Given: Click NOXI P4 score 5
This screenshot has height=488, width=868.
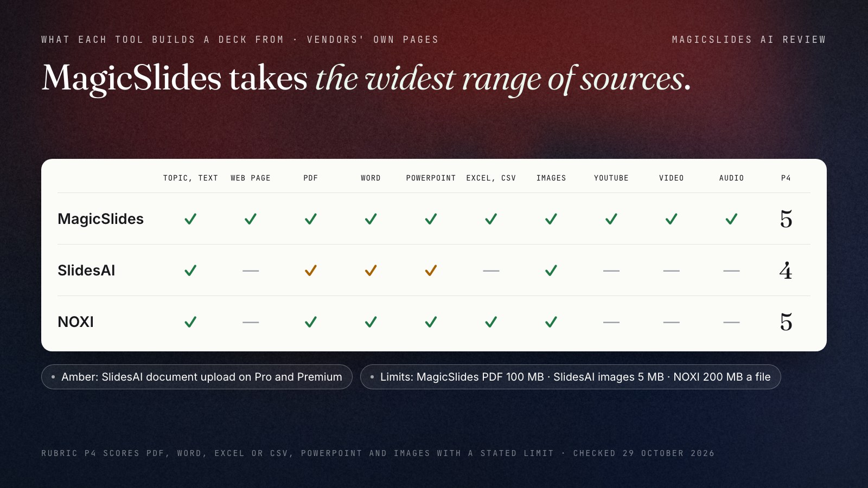Looking at the screenshot, I should [786, 322].
